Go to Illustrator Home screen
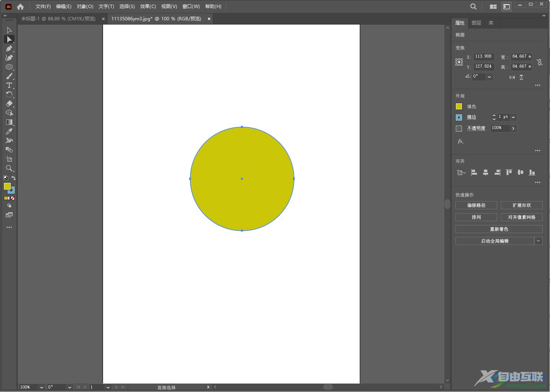The height and width of the screenshot is (392, 550). pos(20,7)
